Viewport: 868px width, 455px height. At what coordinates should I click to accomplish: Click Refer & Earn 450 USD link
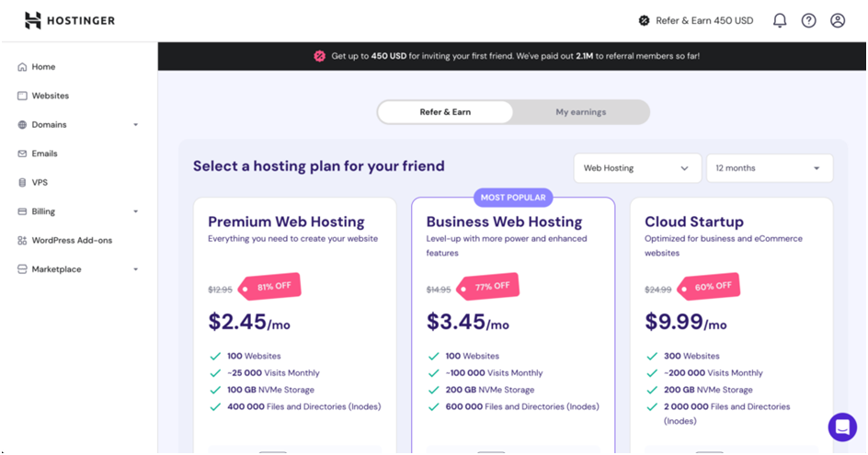(x=696, y=20)
